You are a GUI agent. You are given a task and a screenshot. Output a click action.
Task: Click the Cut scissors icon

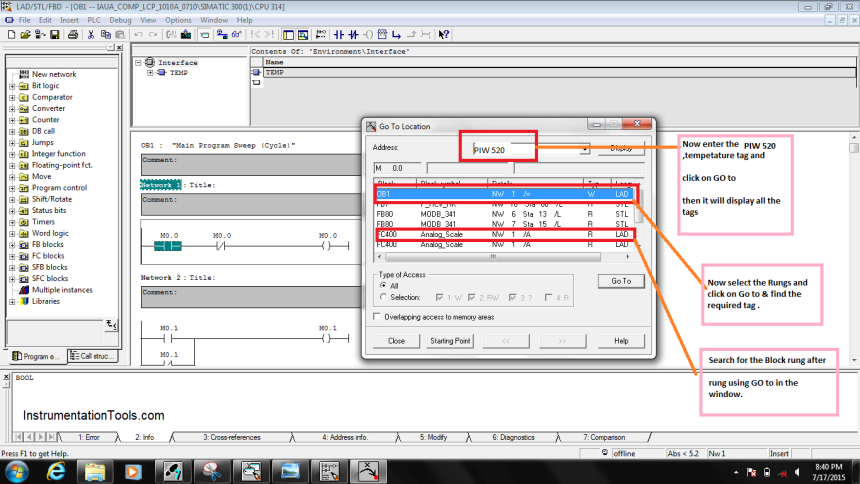[91, 35]
